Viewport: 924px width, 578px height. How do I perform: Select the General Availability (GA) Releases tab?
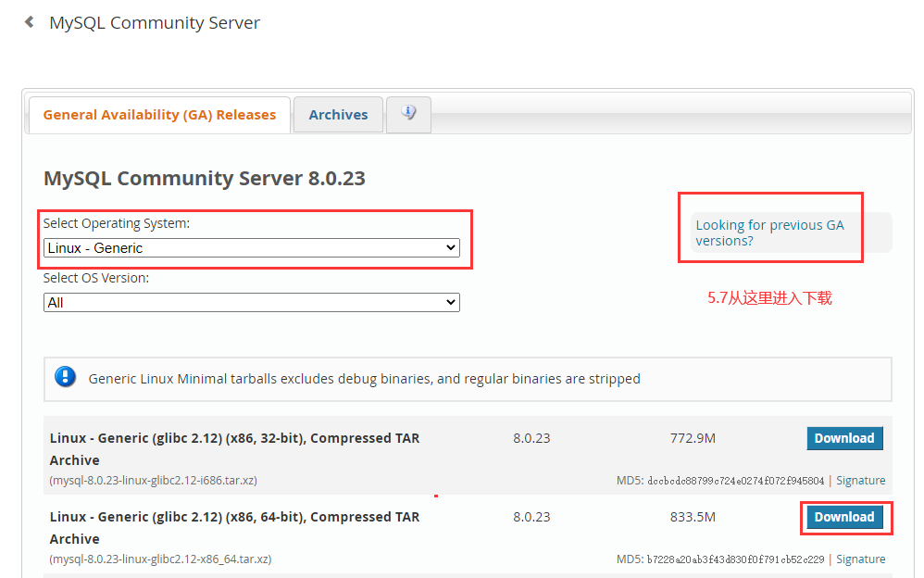coord(159,114)
